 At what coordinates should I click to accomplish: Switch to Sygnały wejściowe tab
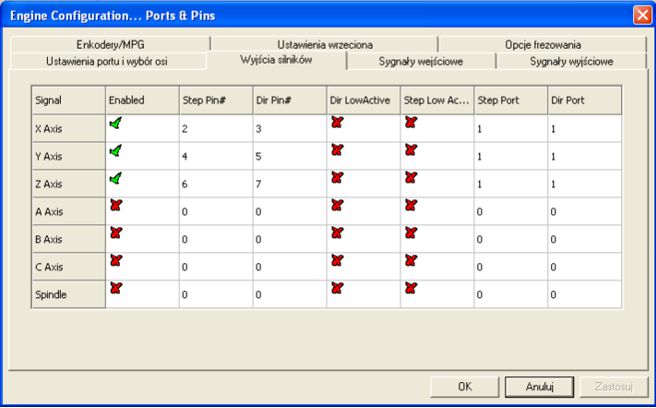421,61
